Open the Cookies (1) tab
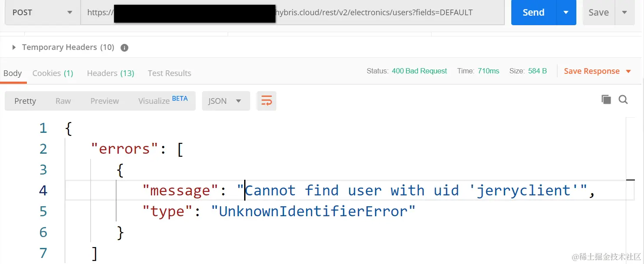Image resolution: width=644 pixels, height=264 pixels. (x=53, y=73)
